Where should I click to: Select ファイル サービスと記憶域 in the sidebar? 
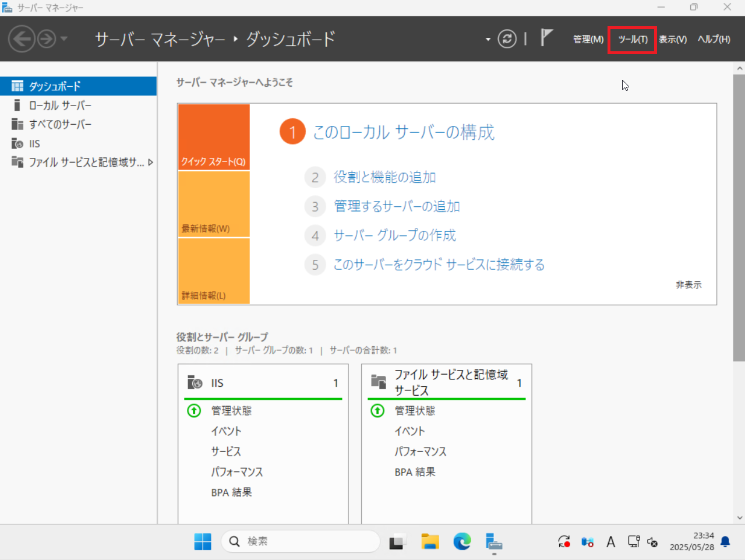point(78,162)
